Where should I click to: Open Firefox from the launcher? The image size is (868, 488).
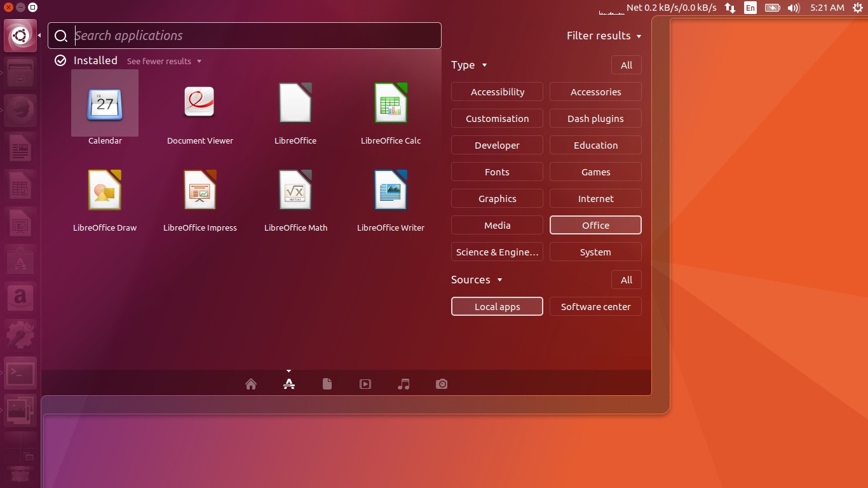click(20, 110)
